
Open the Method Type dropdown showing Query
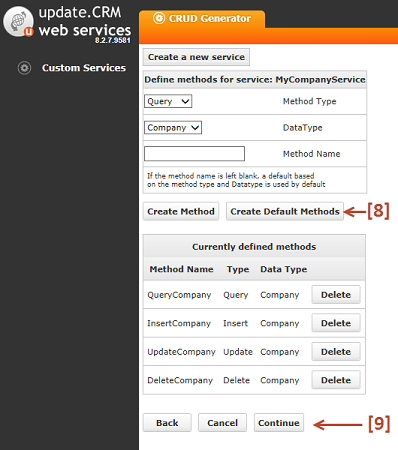point(168,101)
